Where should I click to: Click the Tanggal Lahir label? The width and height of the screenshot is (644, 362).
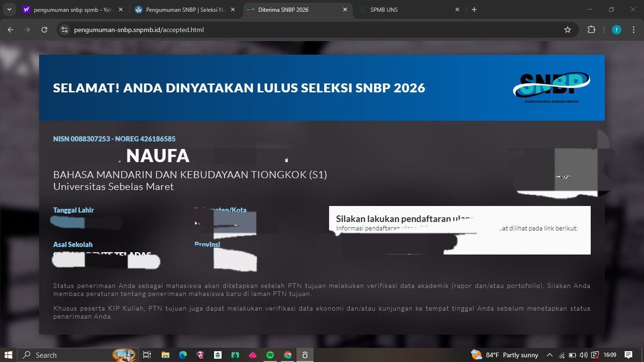point(74,210)
